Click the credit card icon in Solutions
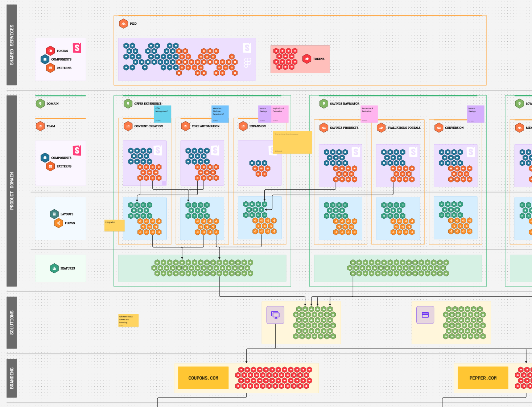This screenshot has height=407, width=532. click(425, 315)
